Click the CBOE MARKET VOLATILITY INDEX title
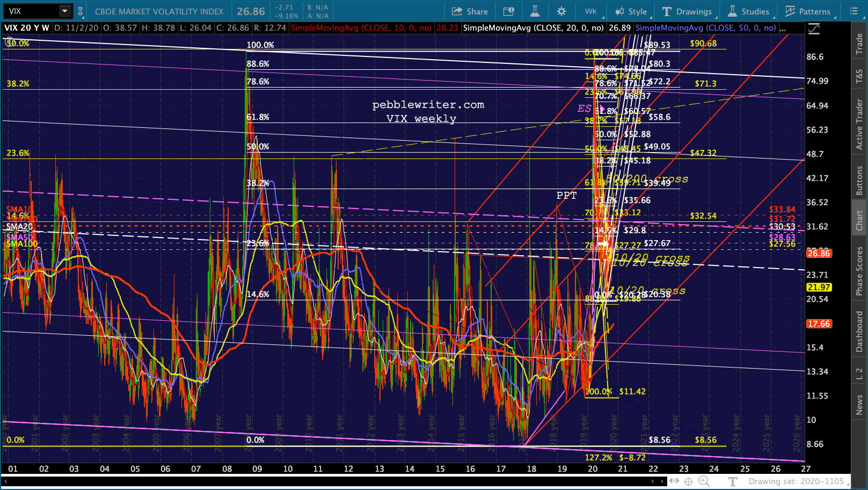 pos(159,11)
